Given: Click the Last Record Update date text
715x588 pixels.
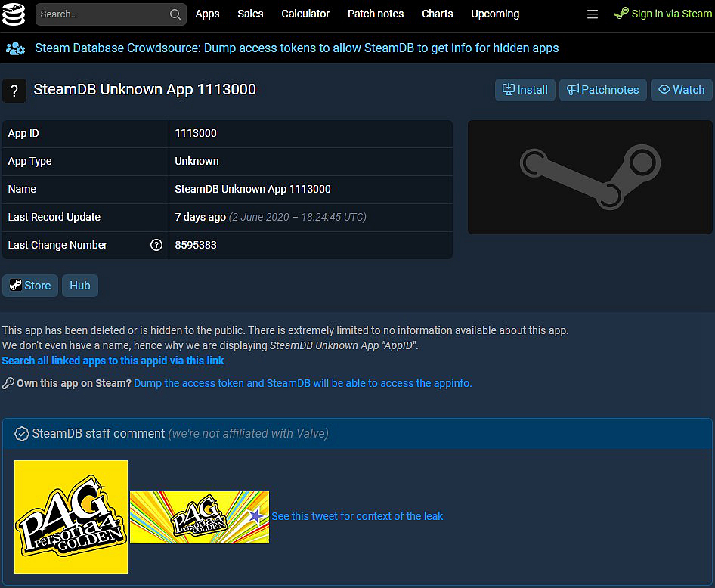Looking at the screenshot, I should pos(298,218).
